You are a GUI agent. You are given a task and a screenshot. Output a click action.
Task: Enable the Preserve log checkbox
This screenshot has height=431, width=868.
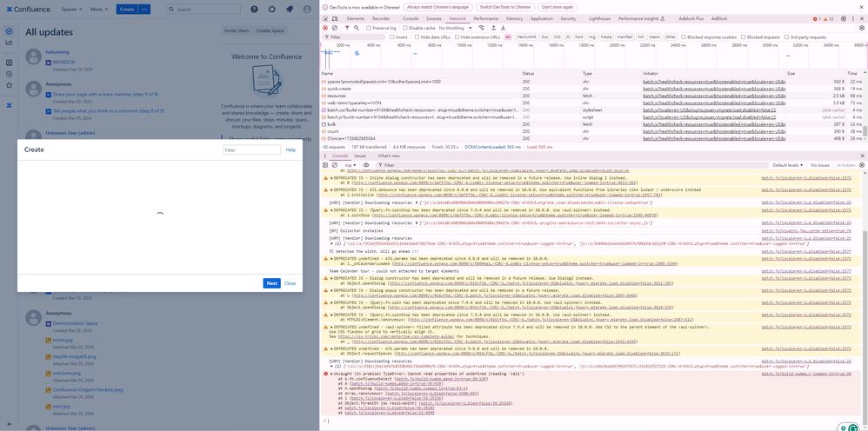tap(369, 28)
